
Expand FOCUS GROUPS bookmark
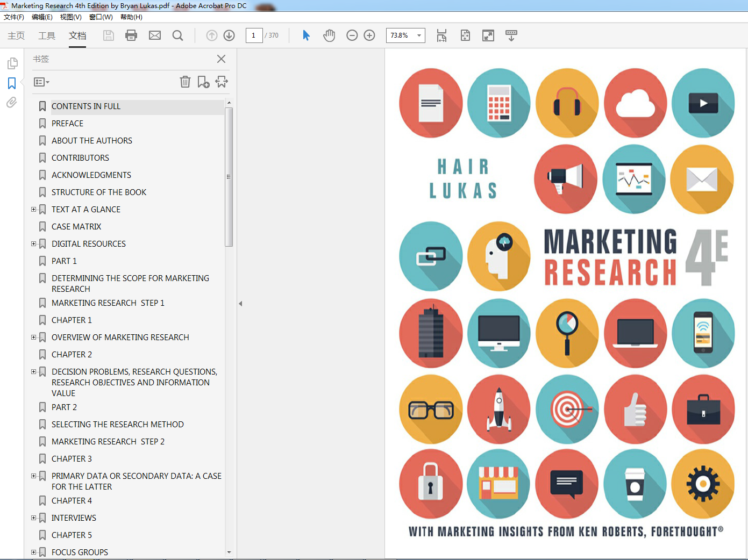33,552
